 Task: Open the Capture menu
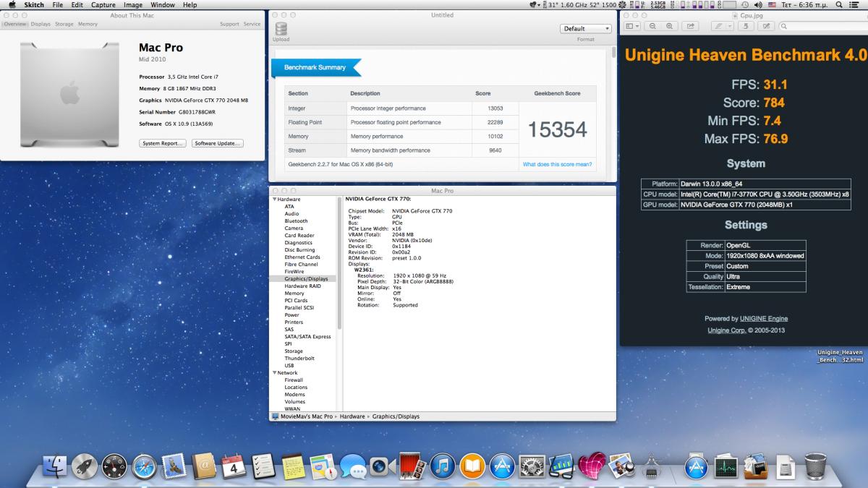pos(103,5)
